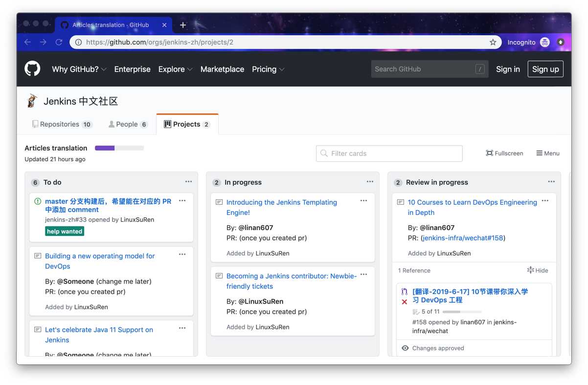Open options for Let's celebrate Java 11 card

pos(182,328)
